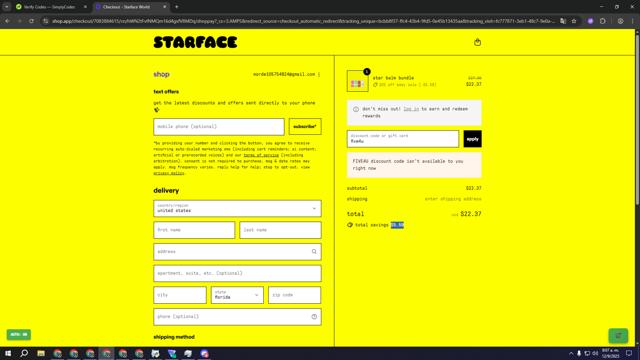Click the zip code field
Viewport: 640px width, 360px height.
[x=294, y=295]
